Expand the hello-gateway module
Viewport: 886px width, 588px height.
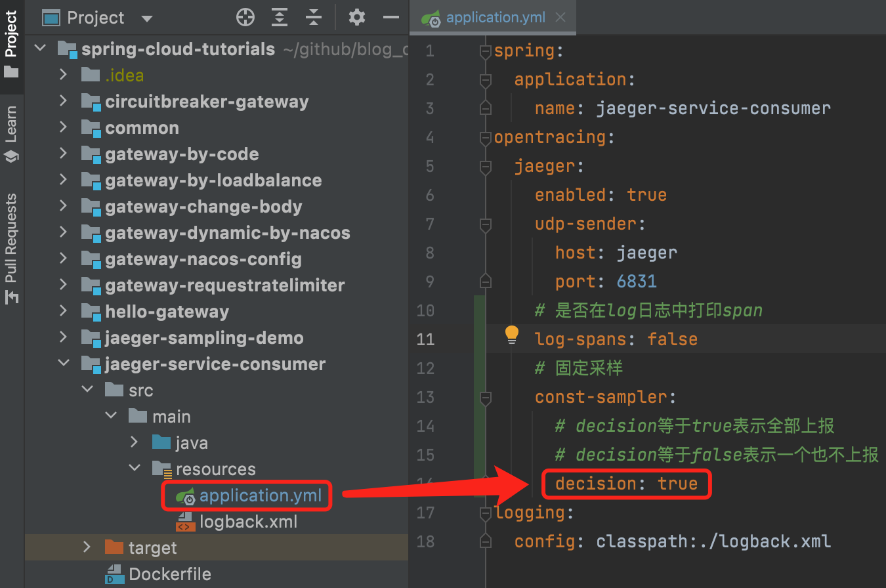point(63,312)
